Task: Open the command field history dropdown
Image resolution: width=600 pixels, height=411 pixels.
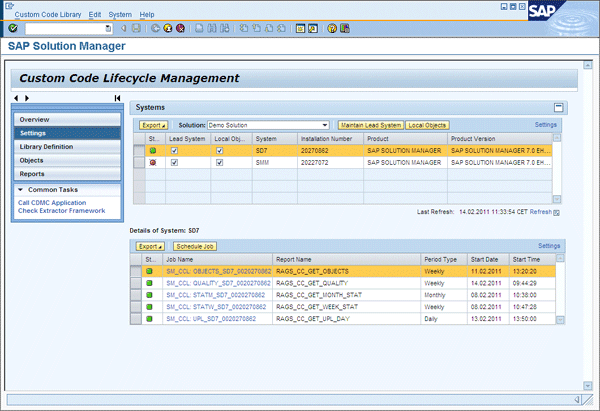Action: pos(108,28)
